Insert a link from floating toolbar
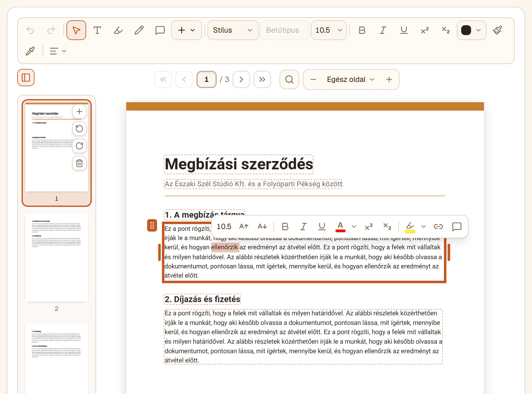The height and width of the screenshot is (394, 532). (x=438, y=227)
